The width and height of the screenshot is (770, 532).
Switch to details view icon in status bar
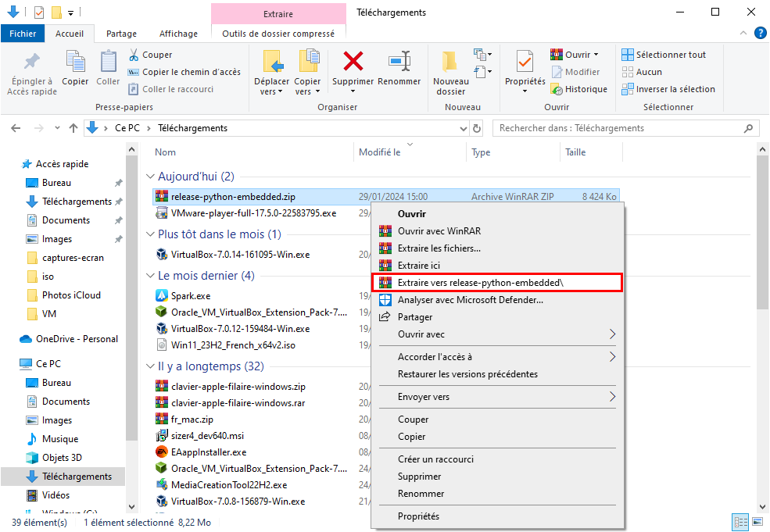[740, 522]
